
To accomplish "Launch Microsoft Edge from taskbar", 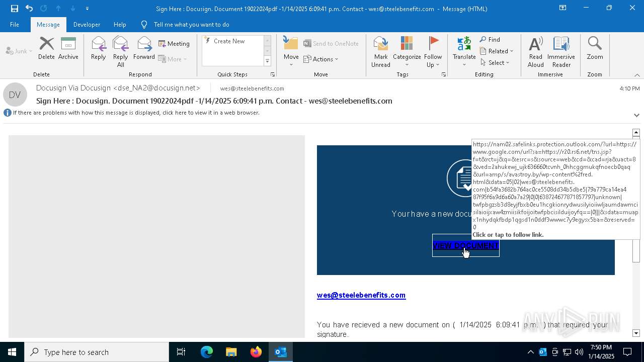I will [207, 352].
